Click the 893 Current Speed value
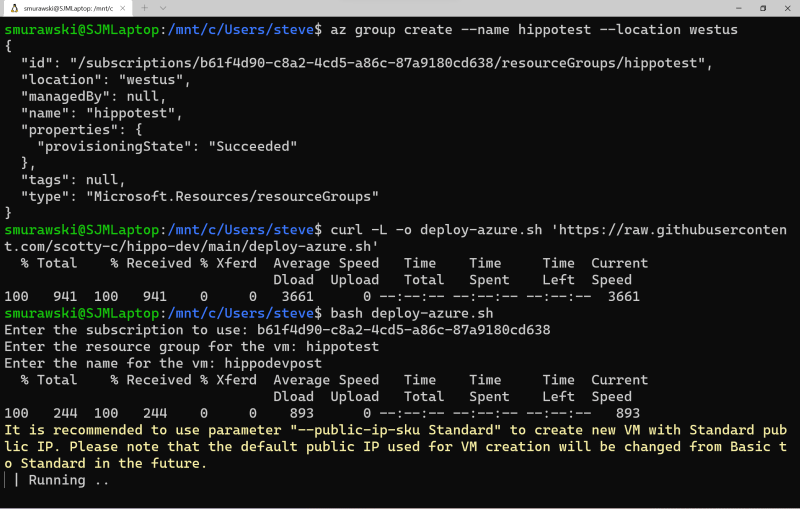 tap(628, 413)
